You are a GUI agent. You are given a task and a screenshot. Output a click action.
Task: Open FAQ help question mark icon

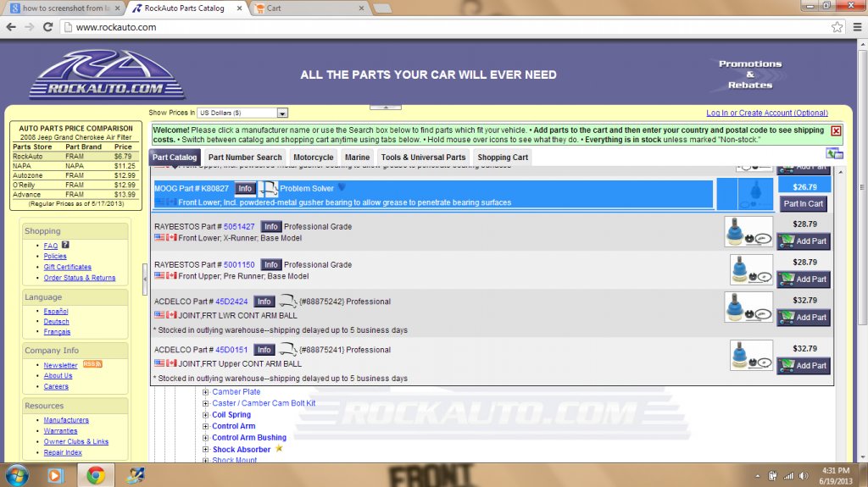65,245
